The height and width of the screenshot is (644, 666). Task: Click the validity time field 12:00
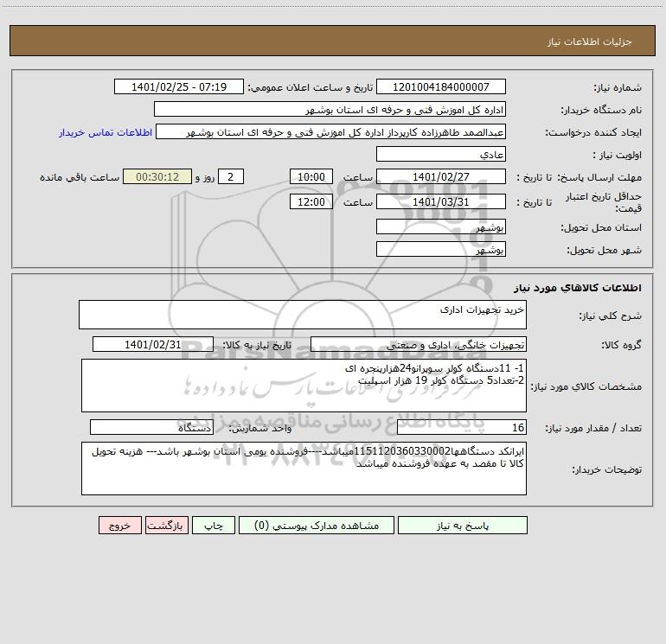coord(311,201)
